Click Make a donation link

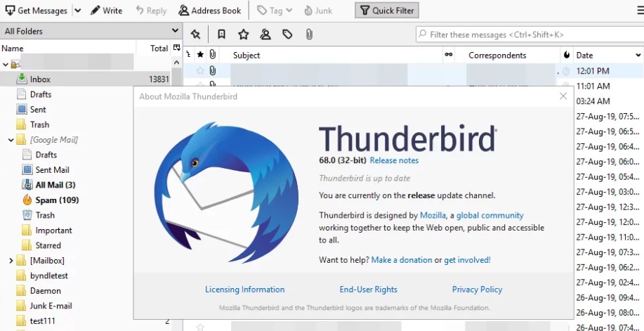pyautogui.click(x=402, y=260)
